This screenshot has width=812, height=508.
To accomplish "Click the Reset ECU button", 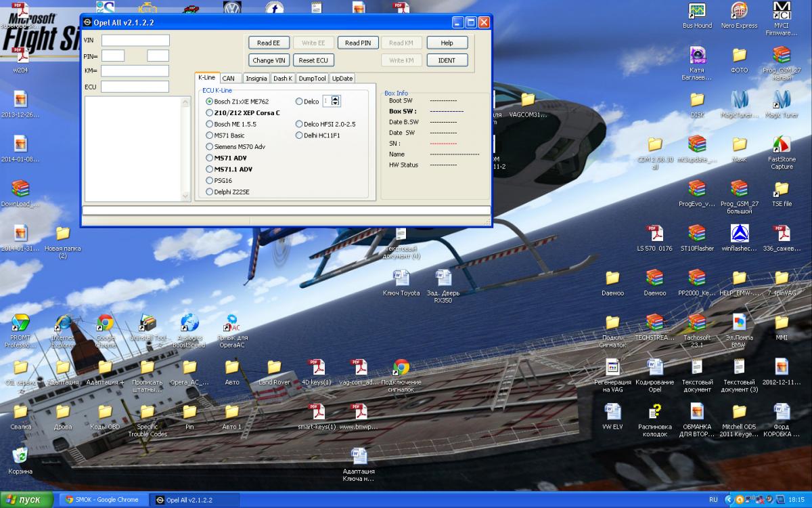I will pyautogui.click(x=313, y=60).
